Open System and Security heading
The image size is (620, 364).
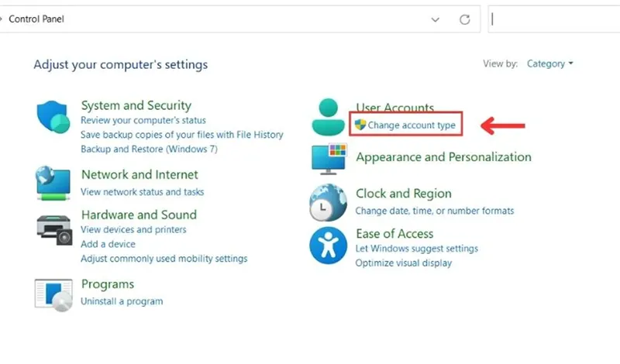136,105
